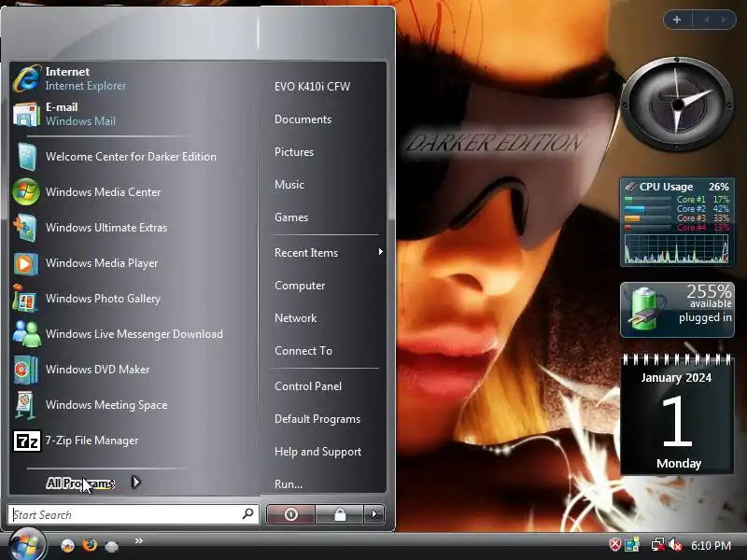
Task: Open Network from Start menu
Action: tap(295, 318)
